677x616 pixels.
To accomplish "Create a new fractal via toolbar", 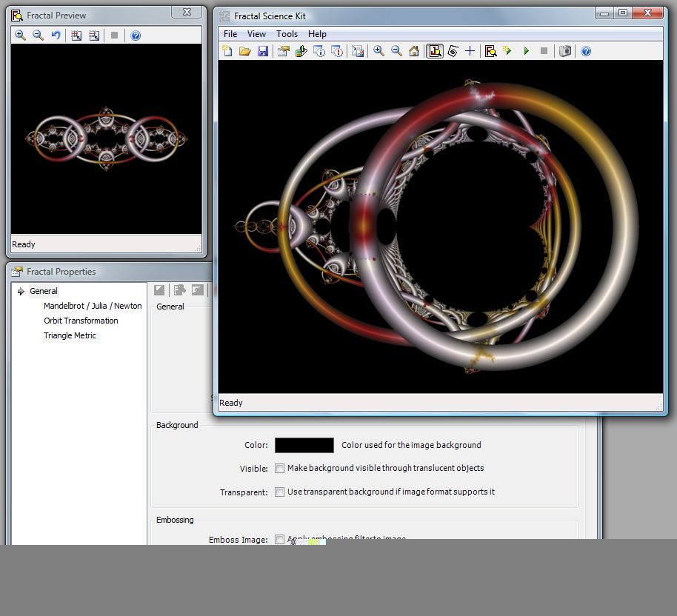I will click(227, 50).
